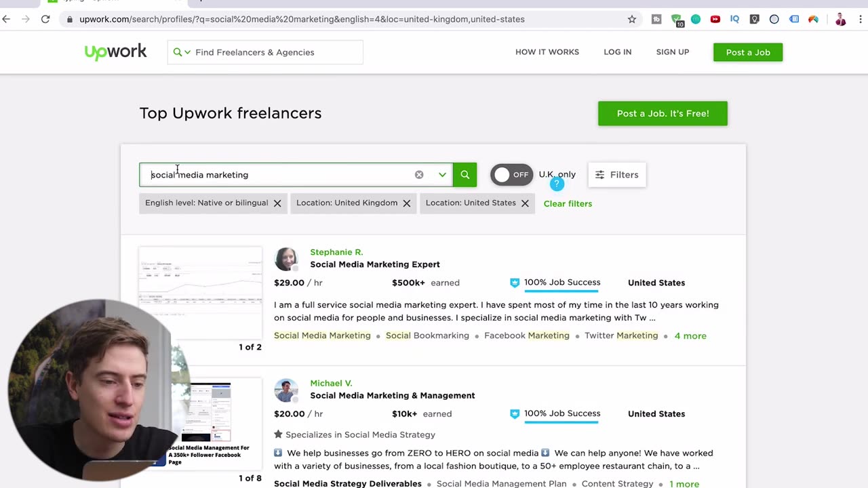Open the Chrome profile avatar
The height and width of the screenshot is (488, 868).
coord(841,19)
